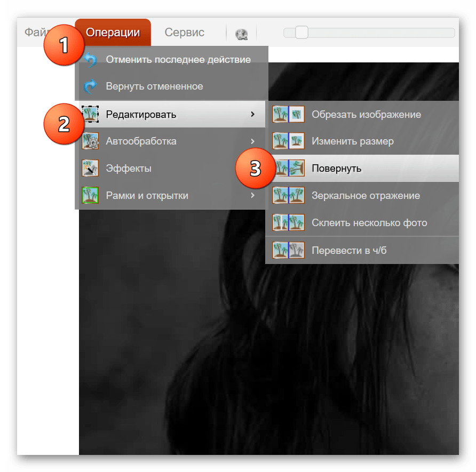Expand the Автообработка submenu arrow

(252, 141)
